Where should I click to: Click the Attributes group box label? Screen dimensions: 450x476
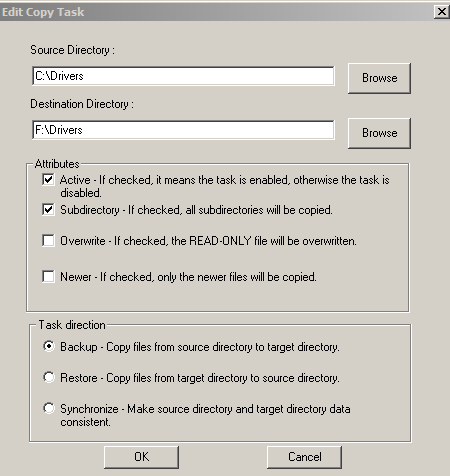click(x=57, y=164)
